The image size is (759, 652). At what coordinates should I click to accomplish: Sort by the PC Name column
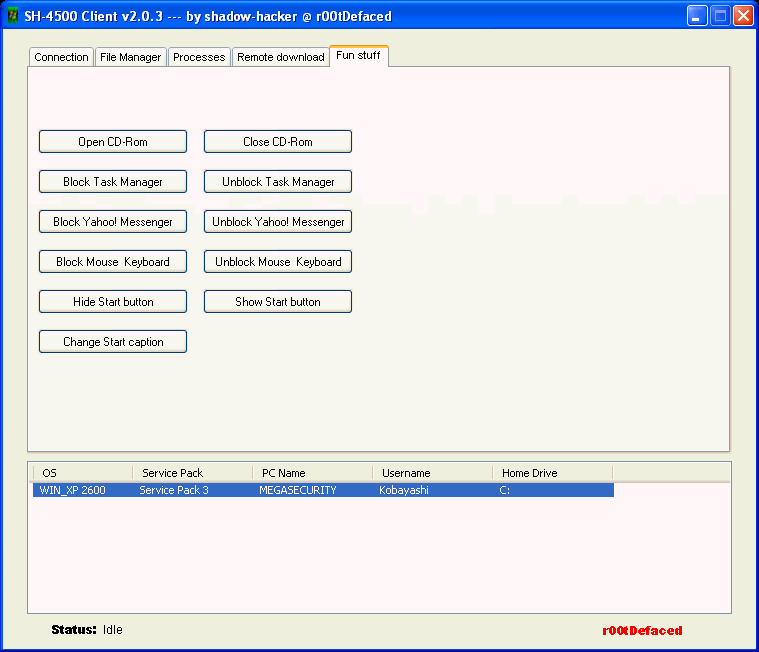click(x=312, y=473)
